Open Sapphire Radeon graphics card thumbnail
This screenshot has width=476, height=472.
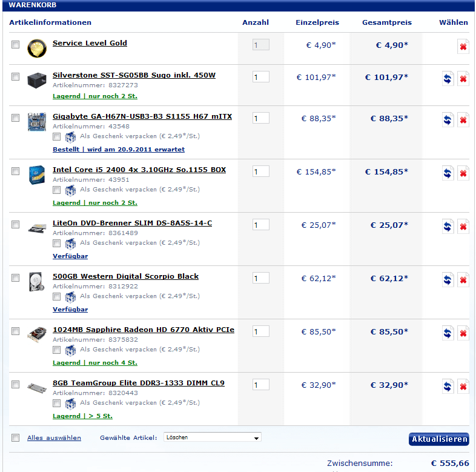(x=37, y=334)
